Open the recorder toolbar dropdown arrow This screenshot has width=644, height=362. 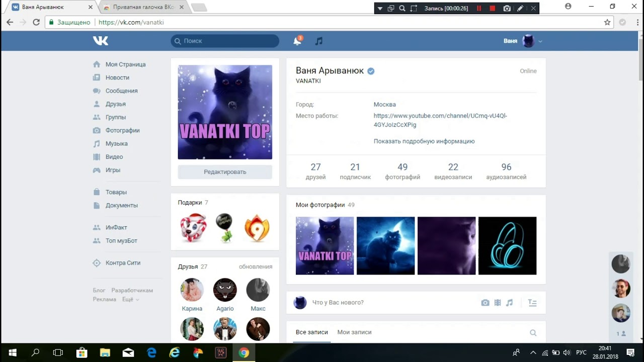(x=380, y=8)
